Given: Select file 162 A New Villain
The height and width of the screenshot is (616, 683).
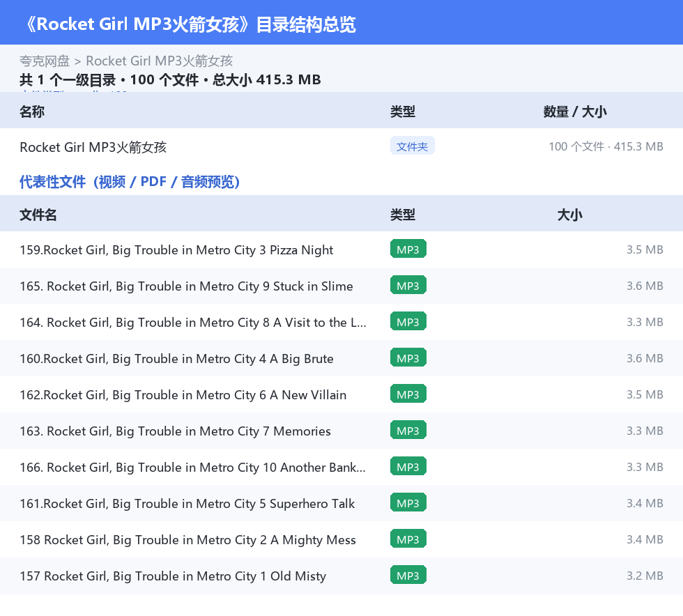Looking at the screenshot, I should tap(183, 394).
